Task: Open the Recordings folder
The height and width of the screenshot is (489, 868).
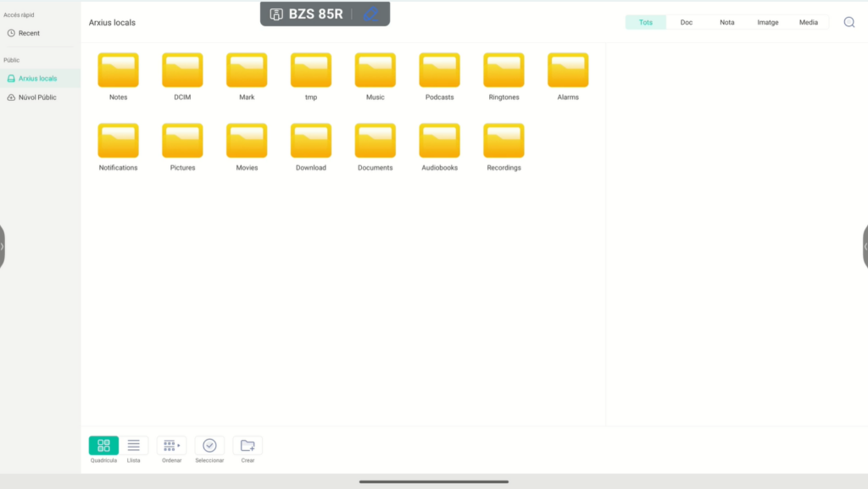Action: click(x=504, y=142)
